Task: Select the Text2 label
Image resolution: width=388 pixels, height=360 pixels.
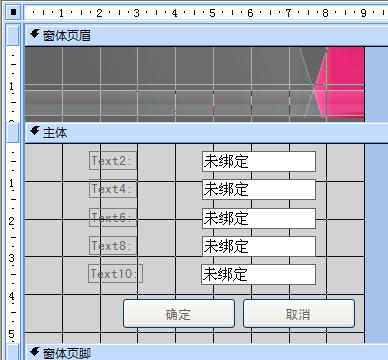Action: (x=113, y=161)
